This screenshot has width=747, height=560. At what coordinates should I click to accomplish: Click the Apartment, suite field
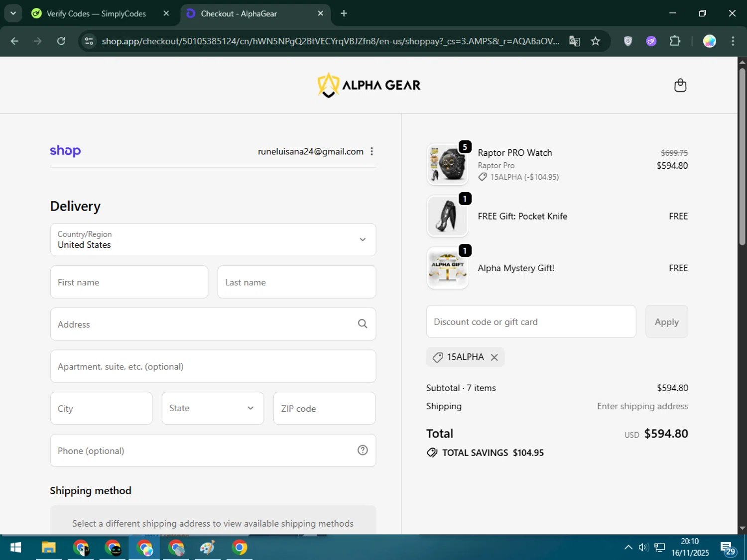tap(213, 366)
